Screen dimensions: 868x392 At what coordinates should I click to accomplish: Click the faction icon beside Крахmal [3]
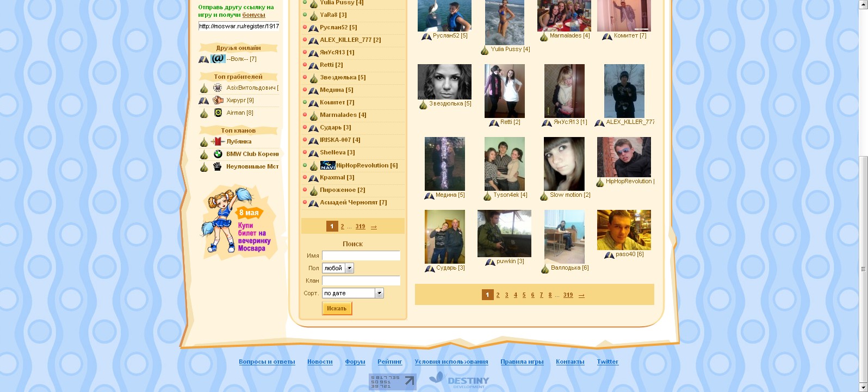click(x=314, y=178)
